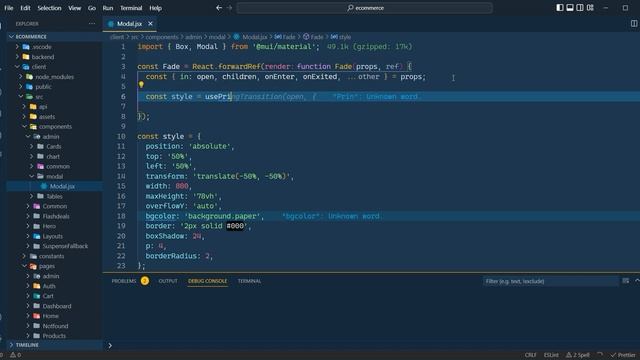Open the Home folder
The height and width of the screenshot is (360, 640).
tap(54, 316)
